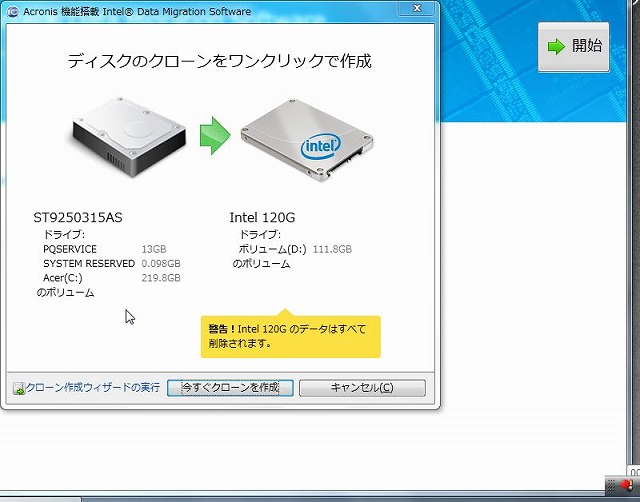Click the Intel SSD destination image
Screen dimensions: 640x502
[x=307, y=140]
